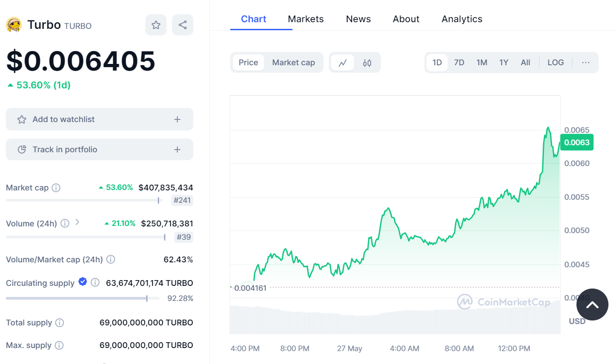616x364 pixels.
Task: Set chart range to 7D
Action: (x=459, y=63)
